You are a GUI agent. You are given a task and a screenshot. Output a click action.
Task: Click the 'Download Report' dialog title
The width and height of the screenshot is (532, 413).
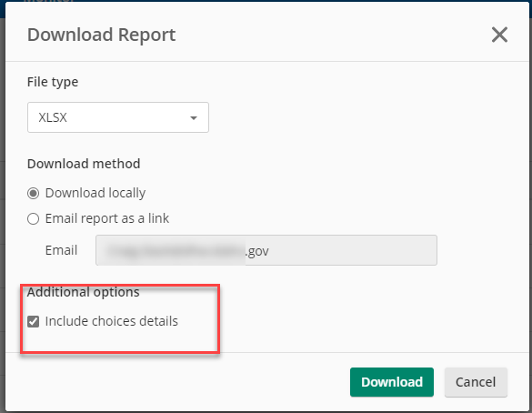pos(102,35)
